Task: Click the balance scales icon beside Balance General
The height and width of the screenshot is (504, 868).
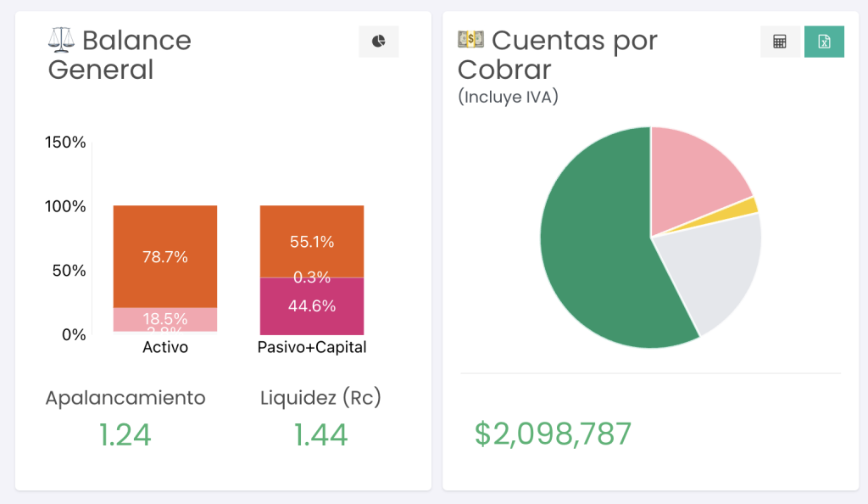Action: [x=61, y=40]
